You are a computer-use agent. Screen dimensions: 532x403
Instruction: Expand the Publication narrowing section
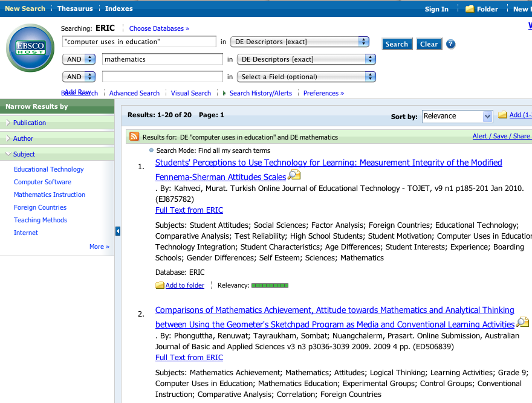click(x=30, y=123)
